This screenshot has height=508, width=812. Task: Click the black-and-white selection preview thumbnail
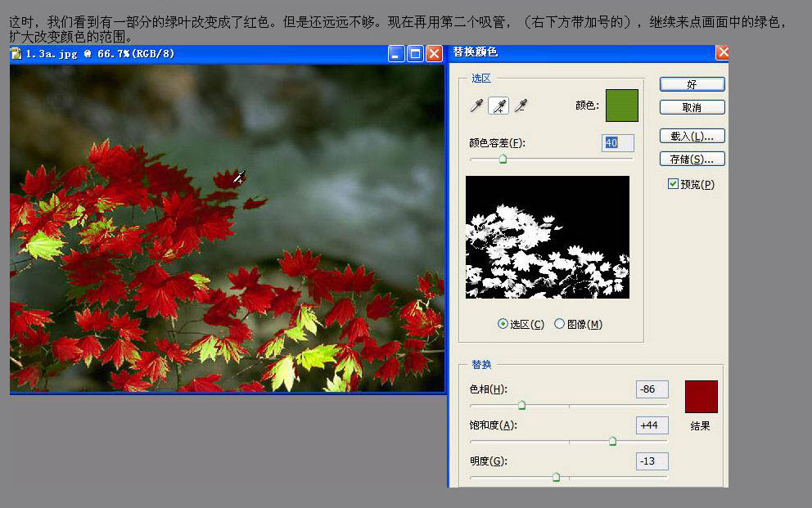(548, 237)
